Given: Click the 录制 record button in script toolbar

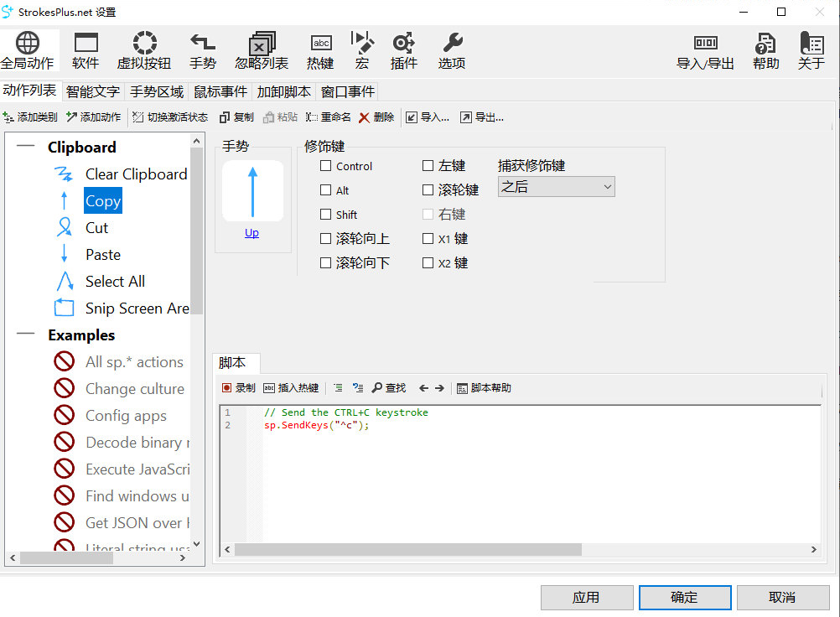Looking at the screenshot, I should 241,387.
